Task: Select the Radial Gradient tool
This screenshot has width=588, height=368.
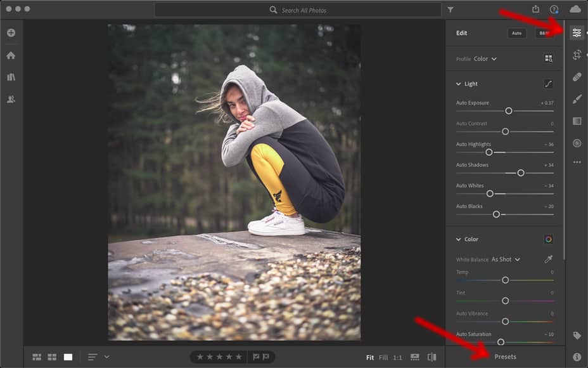Action: point(577,143)
